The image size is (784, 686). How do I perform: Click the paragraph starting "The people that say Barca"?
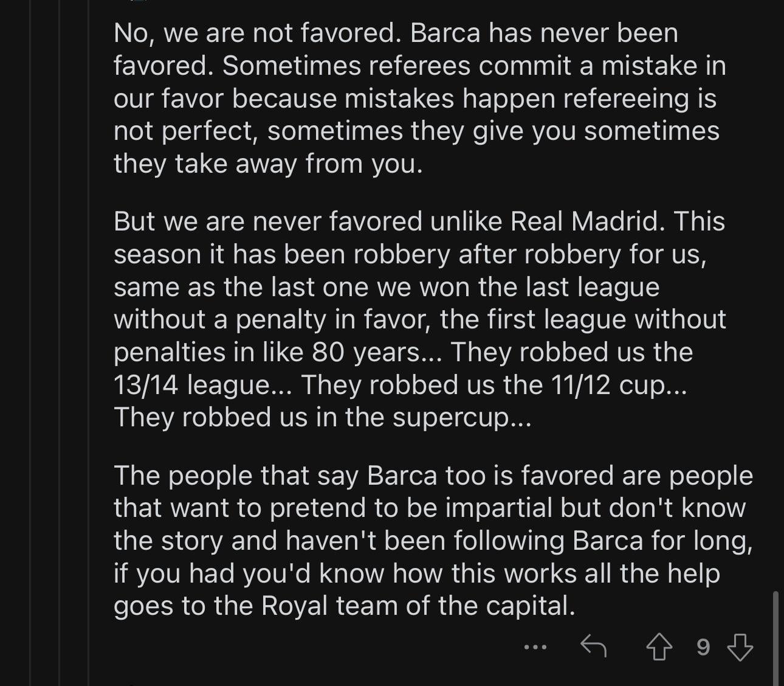coord(433,541)
